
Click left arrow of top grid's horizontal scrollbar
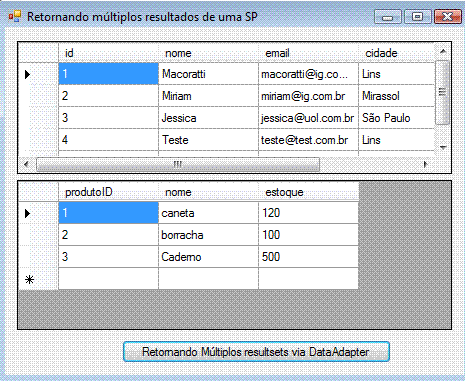coord(27,164)
